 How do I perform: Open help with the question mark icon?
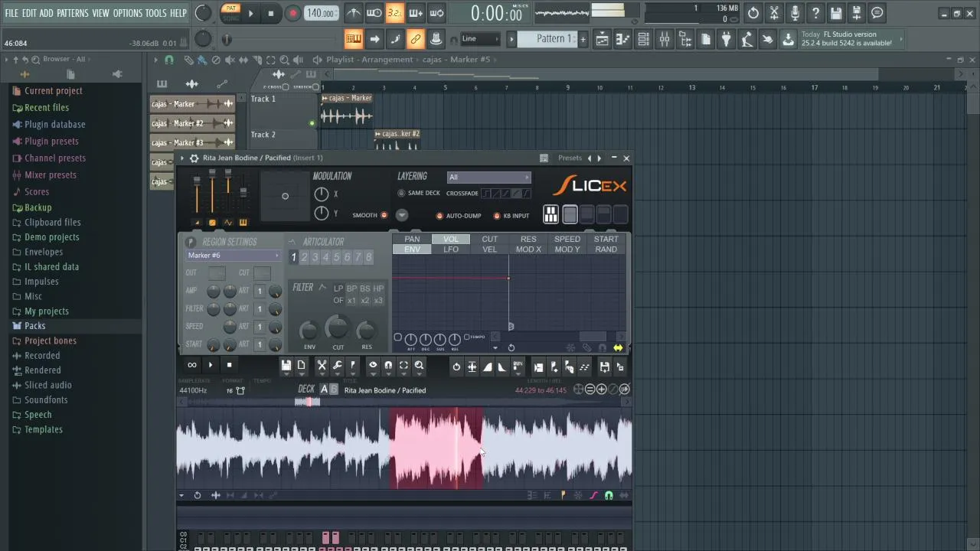click(815, 13)
